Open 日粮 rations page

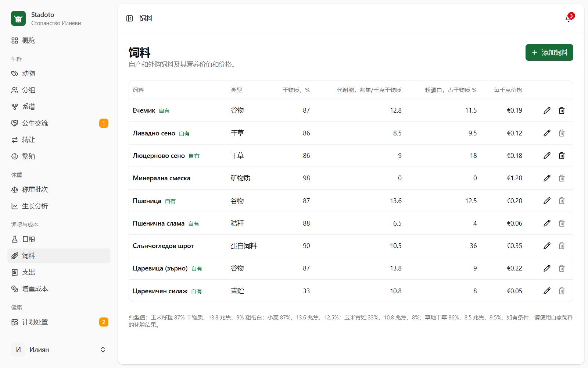point(59,239)
